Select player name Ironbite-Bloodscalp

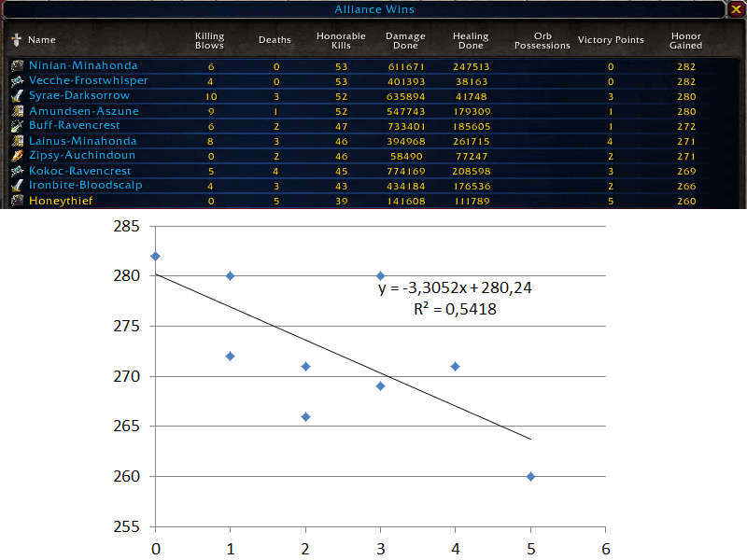pyautogui.click(x=85, y=185)
